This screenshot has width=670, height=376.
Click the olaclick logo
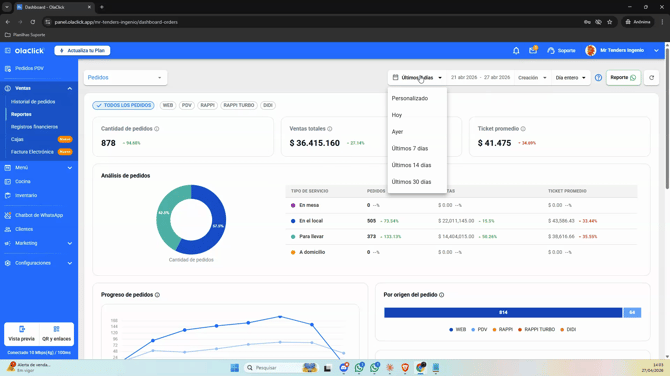point(29,50)
